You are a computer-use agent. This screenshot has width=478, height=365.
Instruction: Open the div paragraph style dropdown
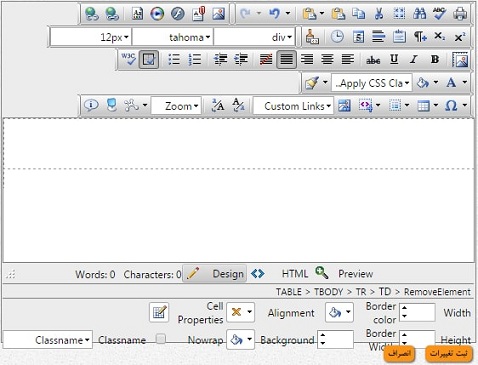(x=254, y=37)
